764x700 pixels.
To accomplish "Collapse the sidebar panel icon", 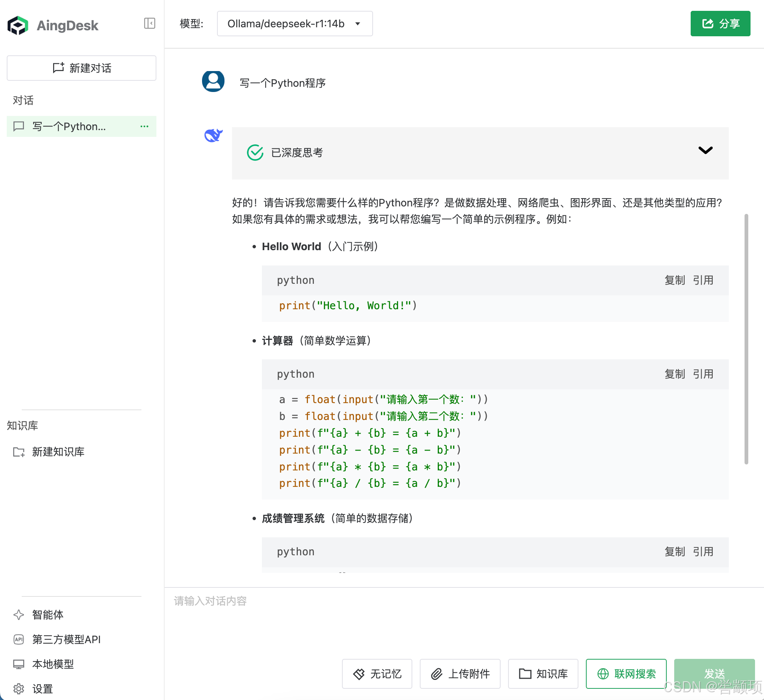I will (150, 24).
